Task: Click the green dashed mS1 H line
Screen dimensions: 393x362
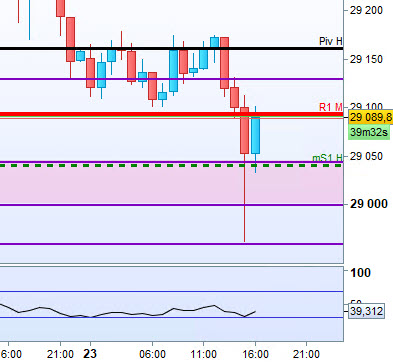Action: [171, 166]
